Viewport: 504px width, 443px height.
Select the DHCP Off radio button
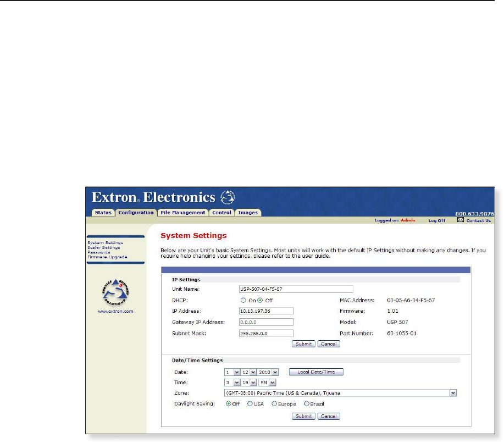[x=260, y=300]
